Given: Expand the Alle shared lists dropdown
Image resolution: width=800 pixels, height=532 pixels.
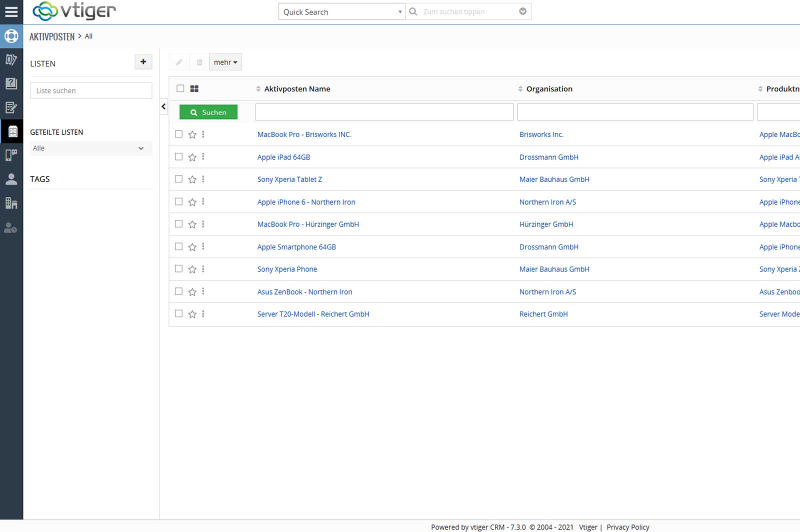Looking at the screenshot, I should [x=90, y=148].
